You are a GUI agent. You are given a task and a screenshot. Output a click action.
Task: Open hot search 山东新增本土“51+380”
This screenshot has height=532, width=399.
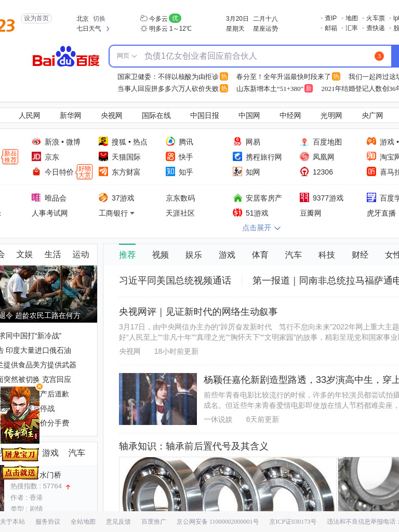pyautogui.click(x=270, y=88)
